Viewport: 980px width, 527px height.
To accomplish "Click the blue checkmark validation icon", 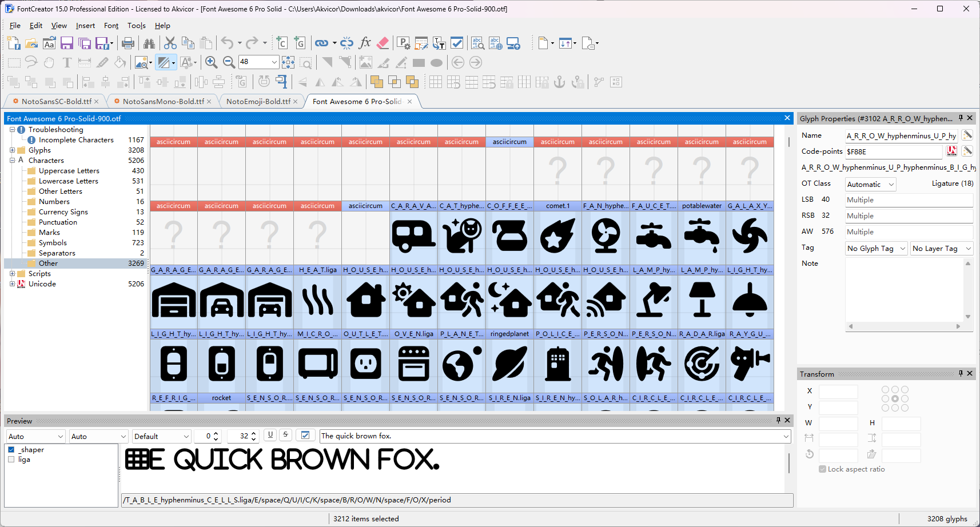I will [457, 43].
